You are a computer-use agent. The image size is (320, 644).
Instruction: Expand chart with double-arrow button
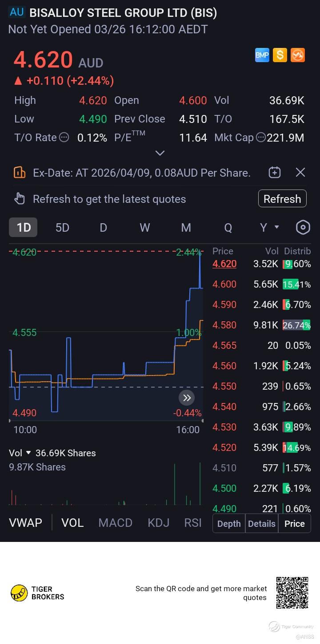(x=187, y=398)
